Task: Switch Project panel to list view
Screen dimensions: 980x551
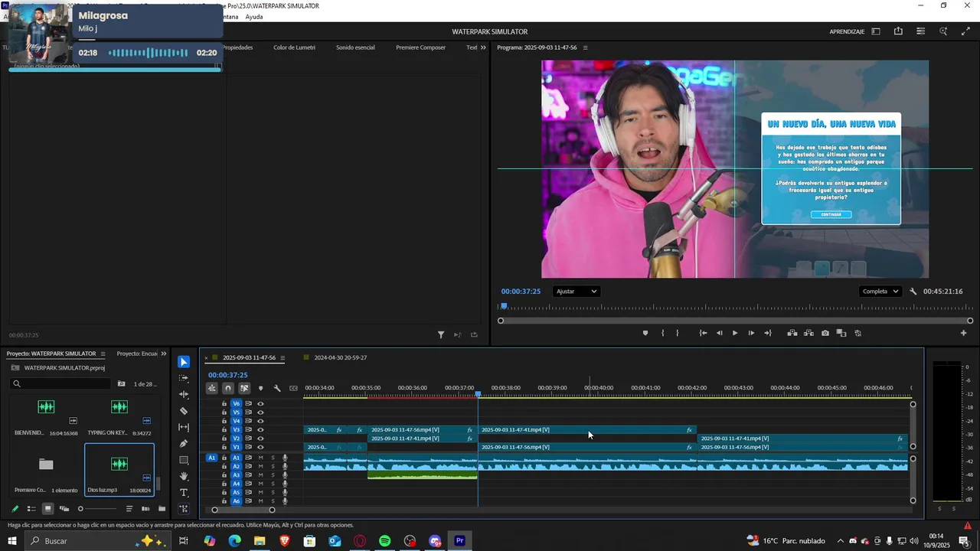Action: click(31, 509)
